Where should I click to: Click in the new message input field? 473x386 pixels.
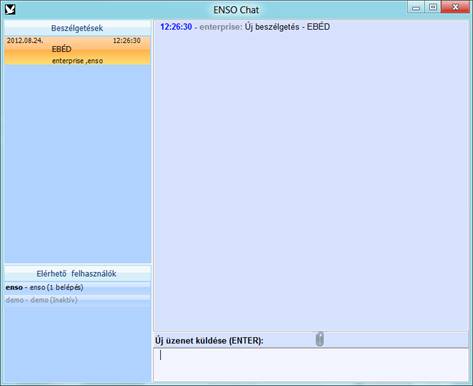(x=311, y=365)
